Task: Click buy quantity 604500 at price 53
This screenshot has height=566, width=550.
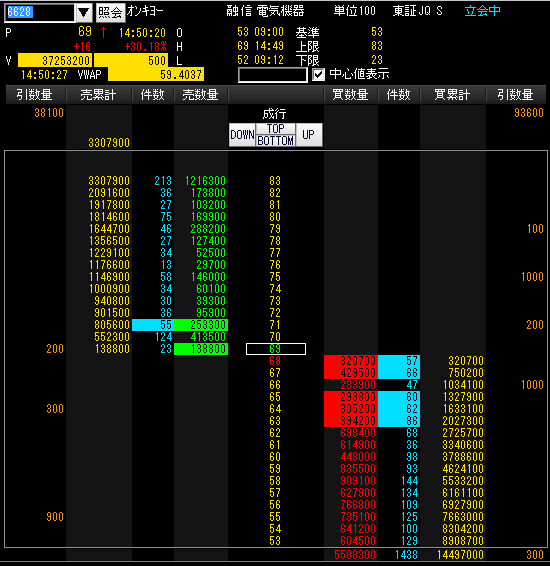Action: pos(358,541)
